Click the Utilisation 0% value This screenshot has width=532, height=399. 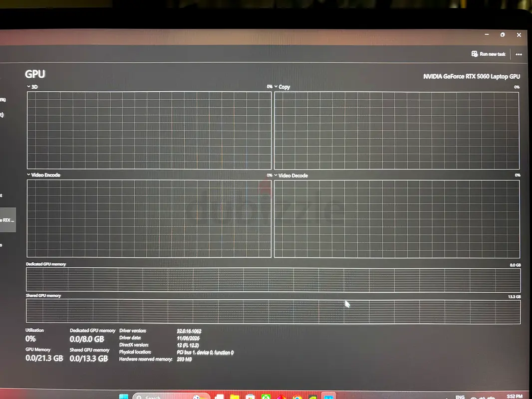coord(30,339)
